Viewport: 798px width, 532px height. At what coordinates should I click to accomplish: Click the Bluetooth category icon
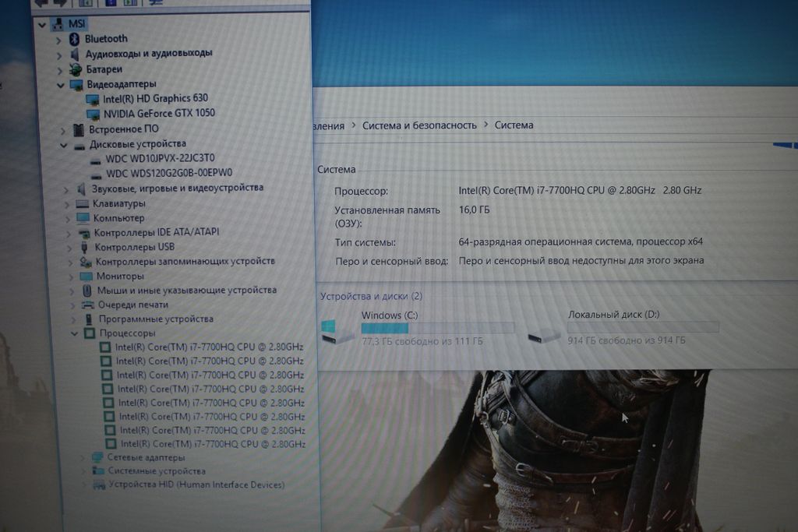75,39
